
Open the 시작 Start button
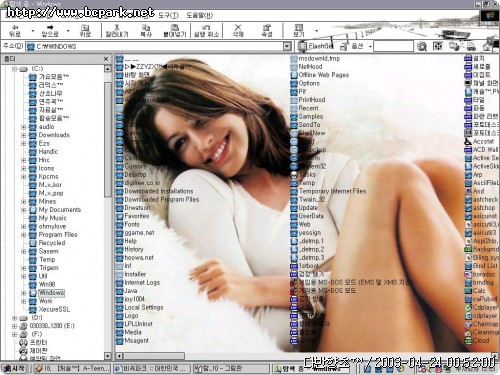point(14,369)
